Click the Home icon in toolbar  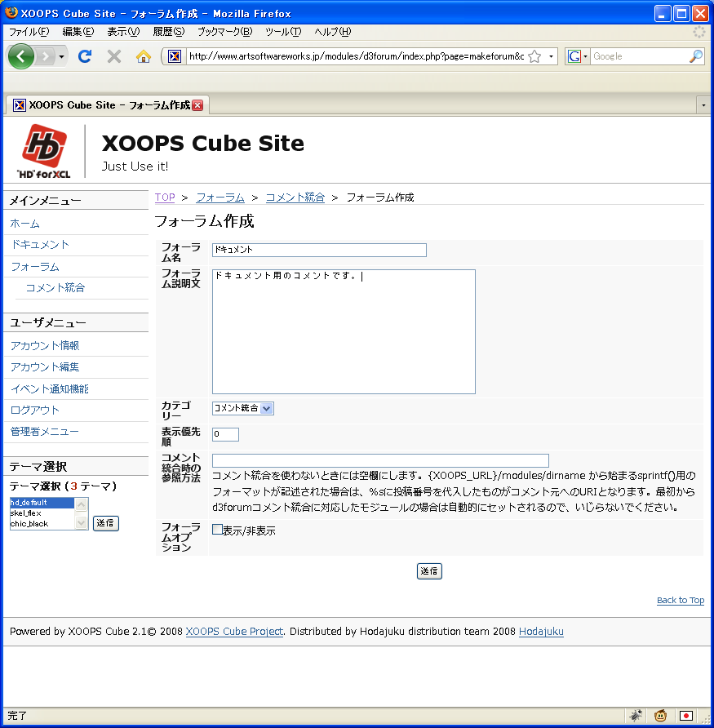coord(144,56)
